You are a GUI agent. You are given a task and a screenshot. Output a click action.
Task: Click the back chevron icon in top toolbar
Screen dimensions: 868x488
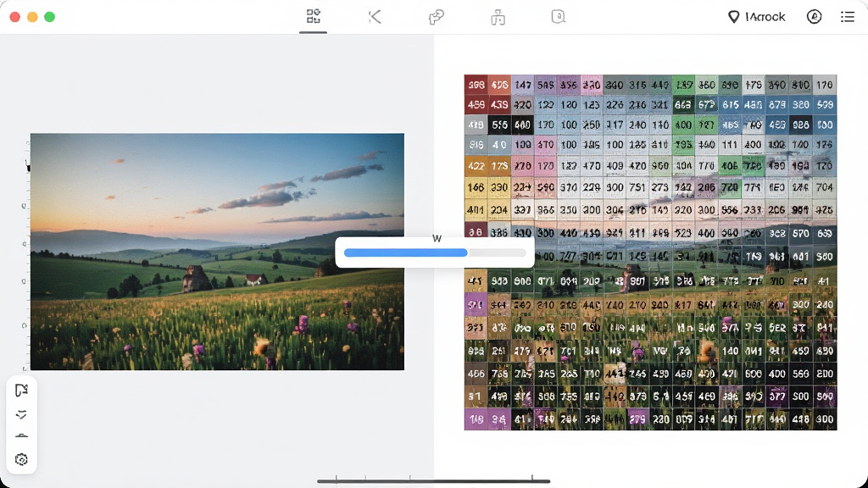(375, 17)
